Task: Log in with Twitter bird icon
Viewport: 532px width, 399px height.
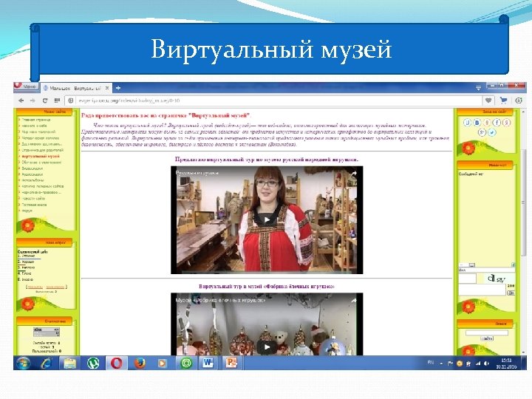Action: (x=491, y=132)
